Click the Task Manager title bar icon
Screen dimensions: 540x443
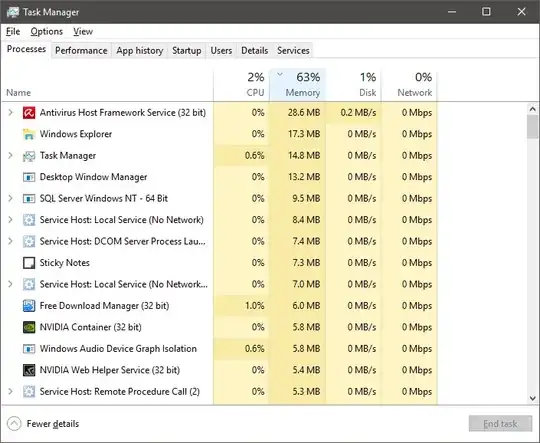pyautogui.click(x=13, y=12)
